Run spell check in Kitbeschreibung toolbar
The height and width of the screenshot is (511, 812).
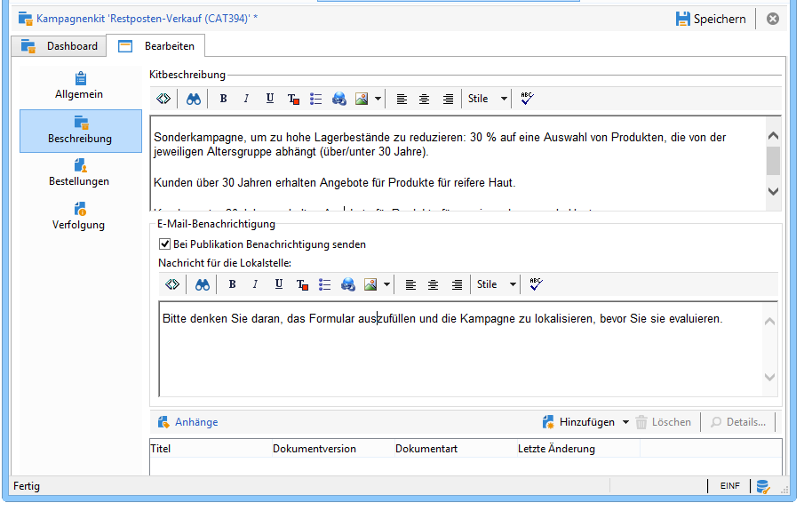pyautogui.click(x=527, y=99)
